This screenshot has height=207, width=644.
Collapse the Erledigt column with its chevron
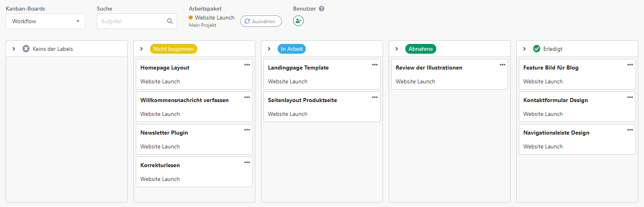(x=524, y=49)
